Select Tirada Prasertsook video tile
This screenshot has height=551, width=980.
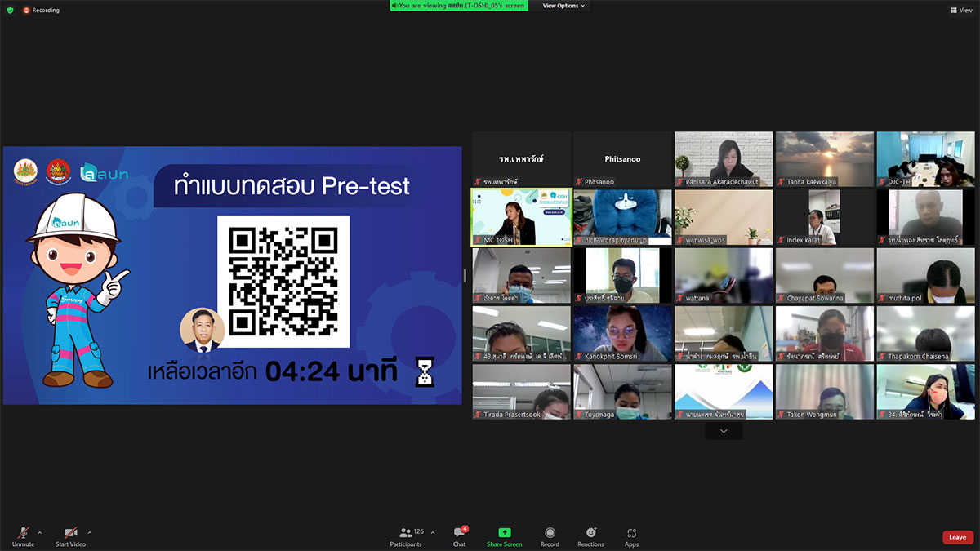pos(521,392)
